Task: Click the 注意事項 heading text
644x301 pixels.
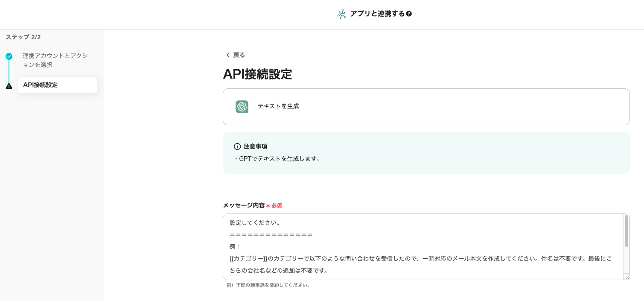Action: [x=255, y=146]
